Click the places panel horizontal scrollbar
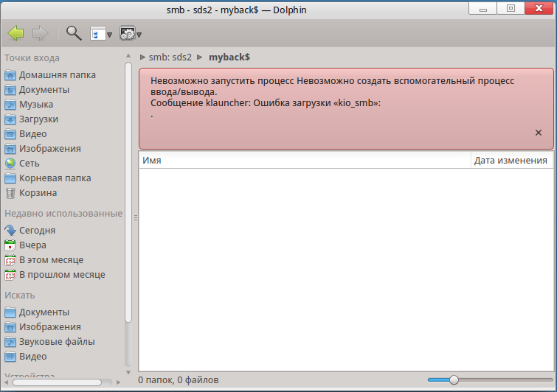The width and height of the screenshot is (557, 392). 57,382
